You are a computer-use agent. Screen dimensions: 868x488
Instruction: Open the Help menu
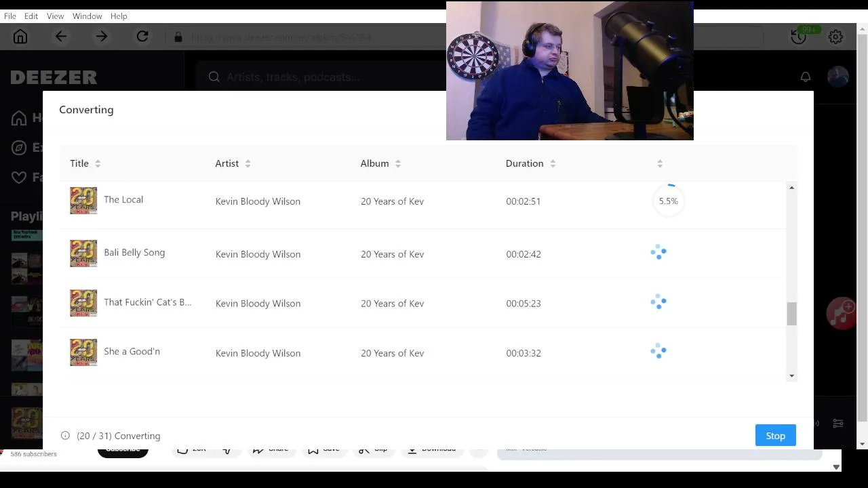(x=119, y=16)
